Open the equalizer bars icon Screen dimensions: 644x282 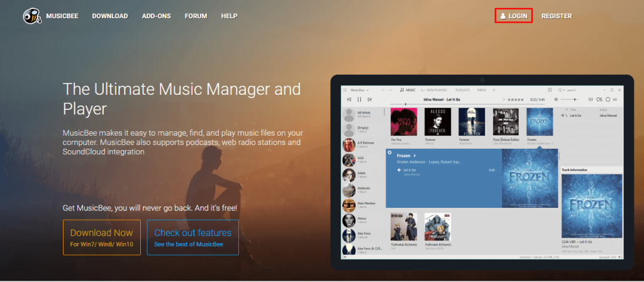[x=591, y=99]
